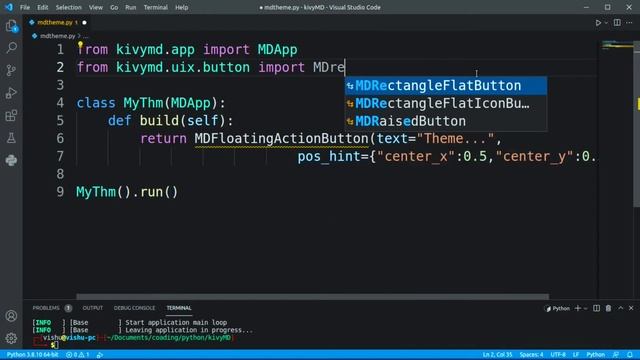Split the editor to the right
Image resolution: width=640 pixels, height=360 pixels.
(x=617, y=23)
